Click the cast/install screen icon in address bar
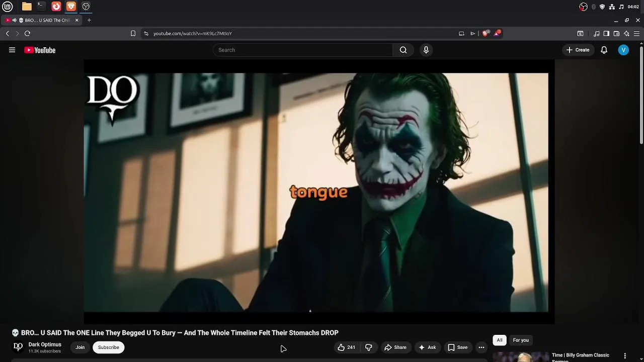 point(461,33)
